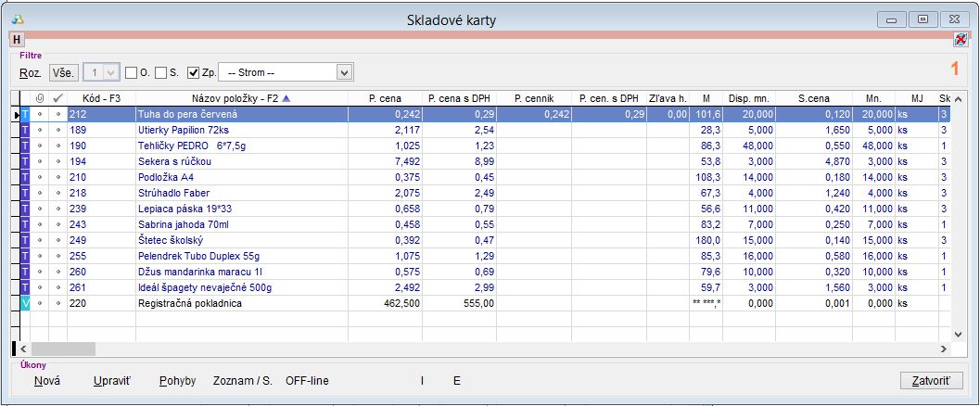Select Upraviť to edit the item

(x=112, y=381)
